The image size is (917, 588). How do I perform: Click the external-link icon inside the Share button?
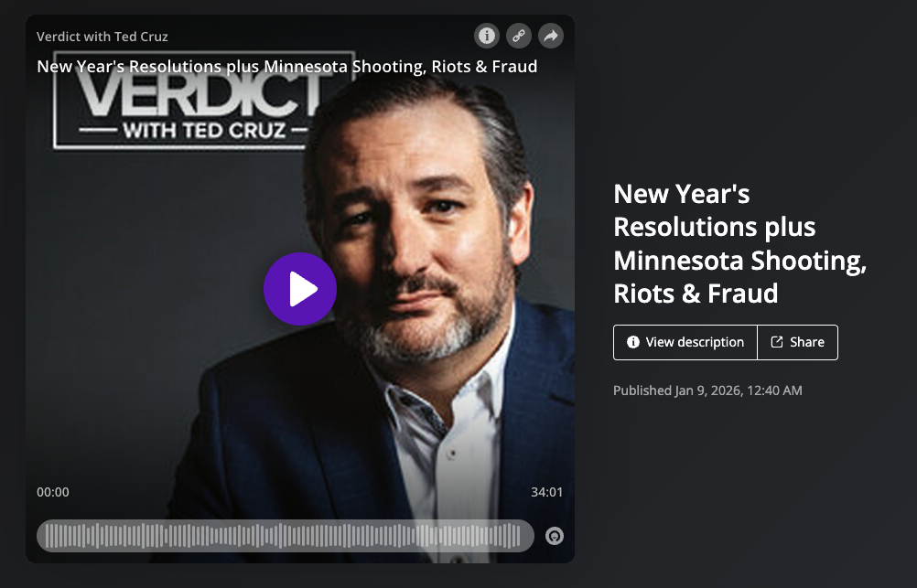pyautogui.click(x=777, y=342)
